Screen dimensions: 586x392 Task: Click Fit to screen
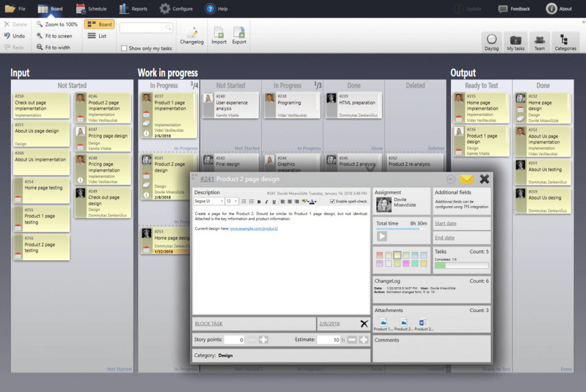click(x=54, y=36)
